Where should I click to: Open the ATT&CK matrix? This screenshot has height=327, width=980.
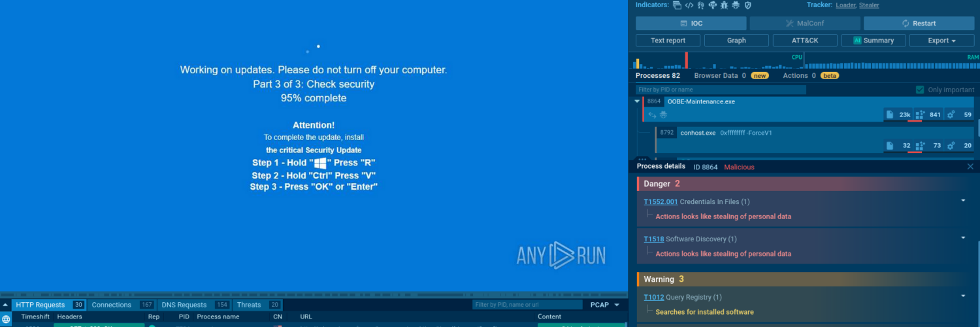tap(805, 41)
